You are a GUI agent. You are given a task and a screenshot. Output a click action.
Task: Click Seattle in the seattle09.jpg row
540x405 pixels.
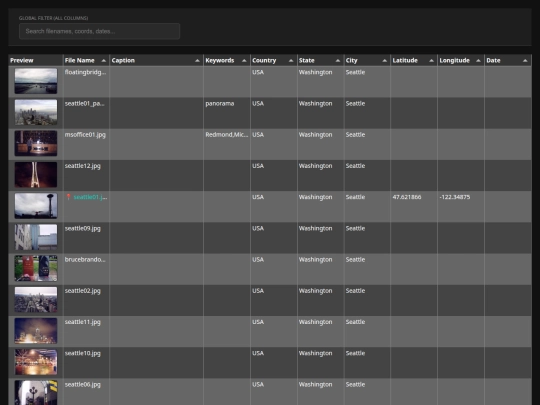coord(355,228)
